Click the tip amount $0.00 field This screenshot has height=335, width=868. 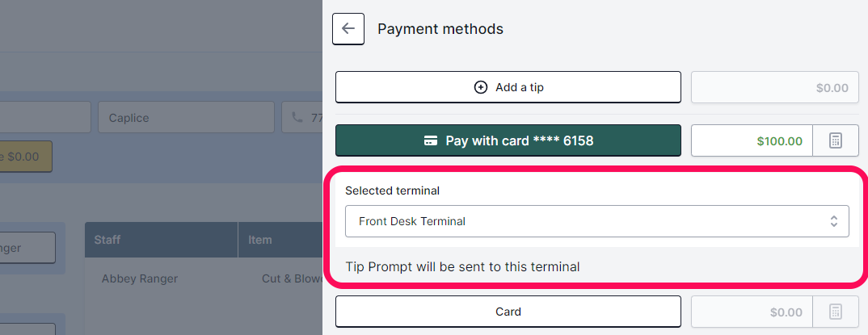pos(774,87)
